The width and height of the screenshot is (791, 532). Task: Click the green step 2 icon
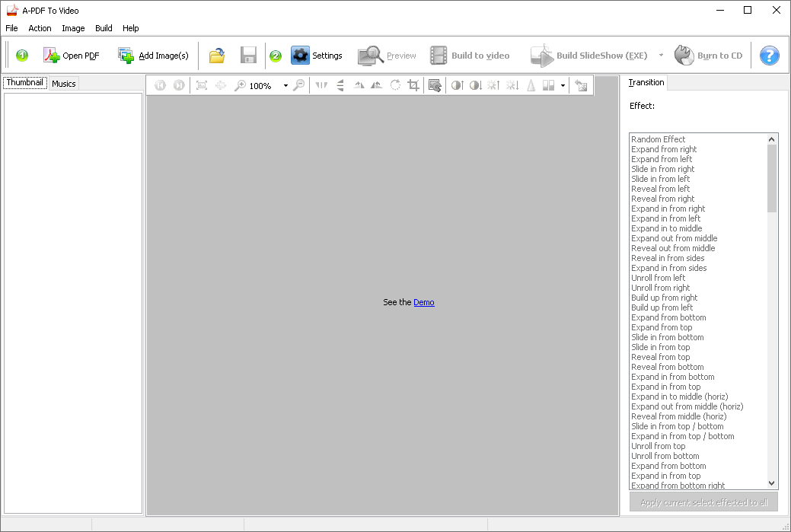(276, 56)
